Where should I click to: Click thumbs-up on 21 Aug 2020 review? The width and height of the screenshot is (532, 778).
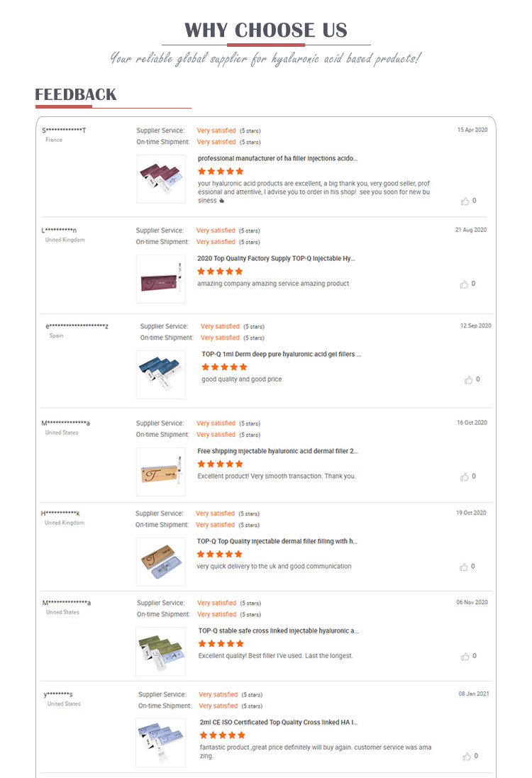(x=464, y=284)
